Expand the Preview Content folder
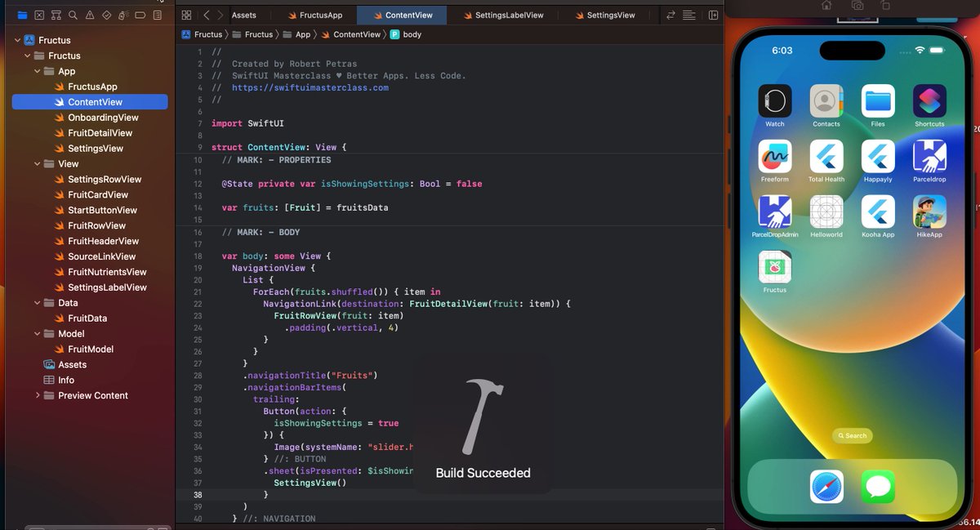The image size is (980, 530). (38, 395)
